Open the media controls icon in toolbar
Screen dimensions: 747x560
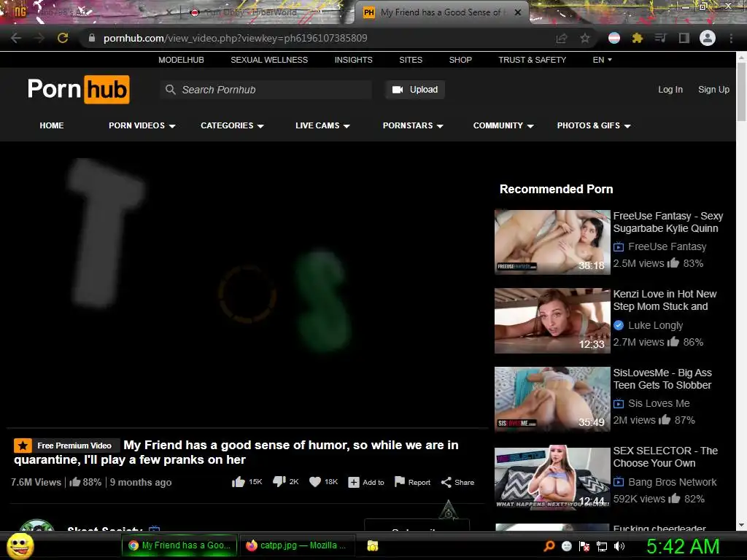pyautogui.click(x=661, y=38)
